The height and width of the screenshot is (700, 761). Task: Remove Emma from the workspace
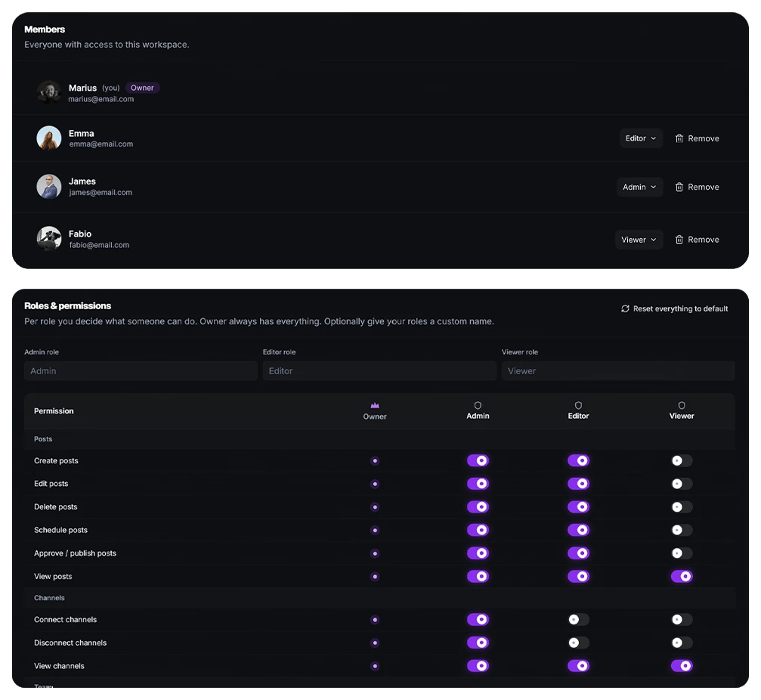pyautogui.click(x=697, y=138)
